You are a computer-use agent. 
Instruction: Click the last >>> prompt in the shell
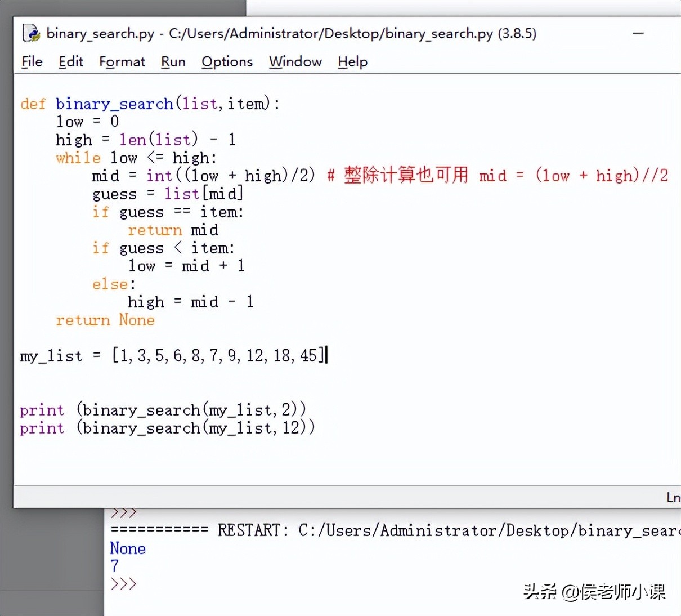coord(124,584)
